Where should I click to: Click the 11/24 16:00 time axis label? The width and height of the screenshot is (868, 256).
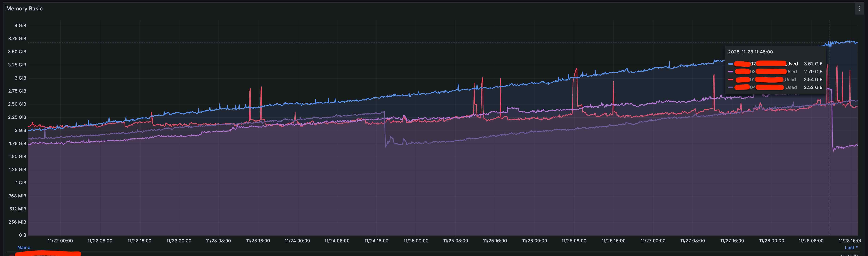click(376, 241)
